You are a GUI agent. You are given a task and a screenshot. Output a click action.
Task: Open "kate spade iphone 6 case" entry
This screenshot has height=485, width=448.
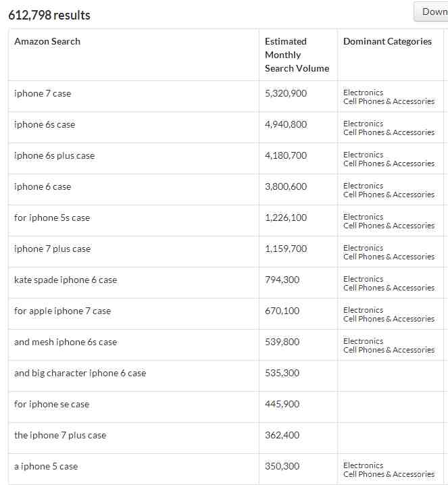66,280
